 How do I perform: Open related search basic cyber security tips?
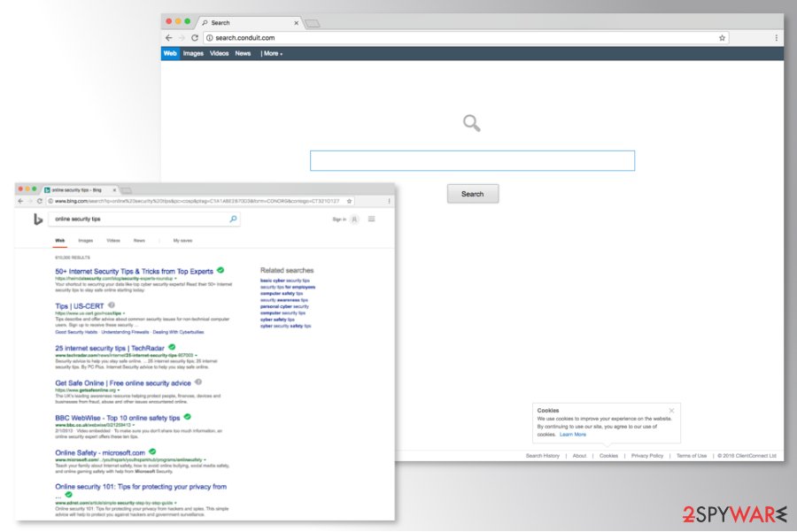[284, 281]
